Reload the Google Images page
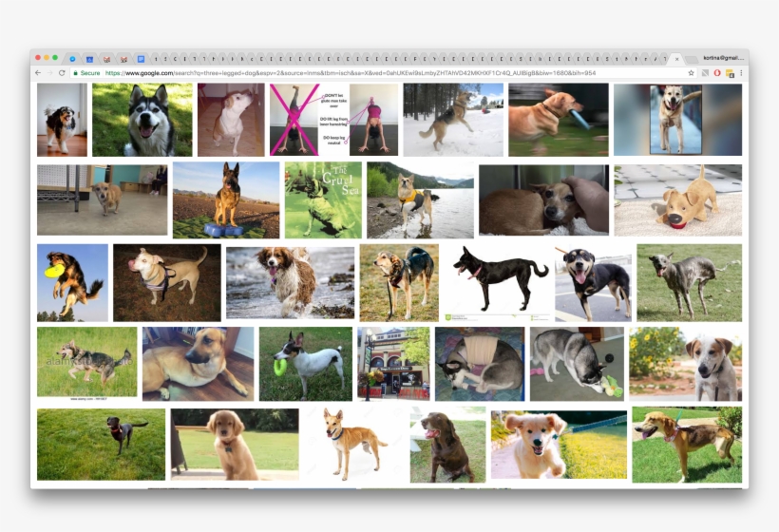The height and width of the screenshot is (532, 779). 62,73
